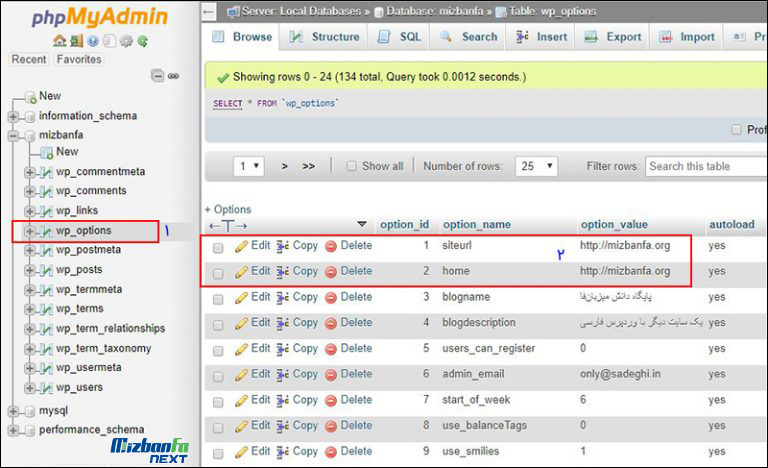Check the Show all checkbox
Screen dimensions: 768x468
[x=351, y=166]
